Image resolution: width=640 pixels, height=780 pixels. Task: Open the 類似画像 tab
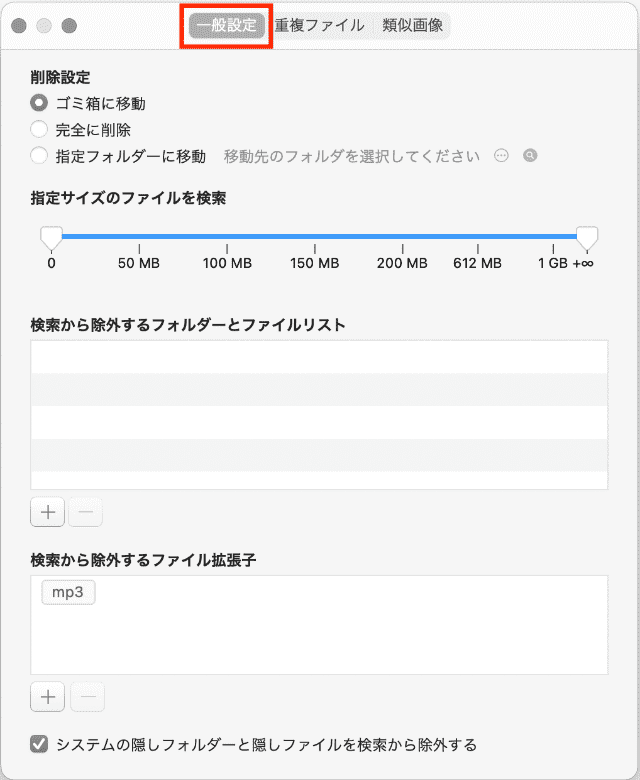point(412,25)
